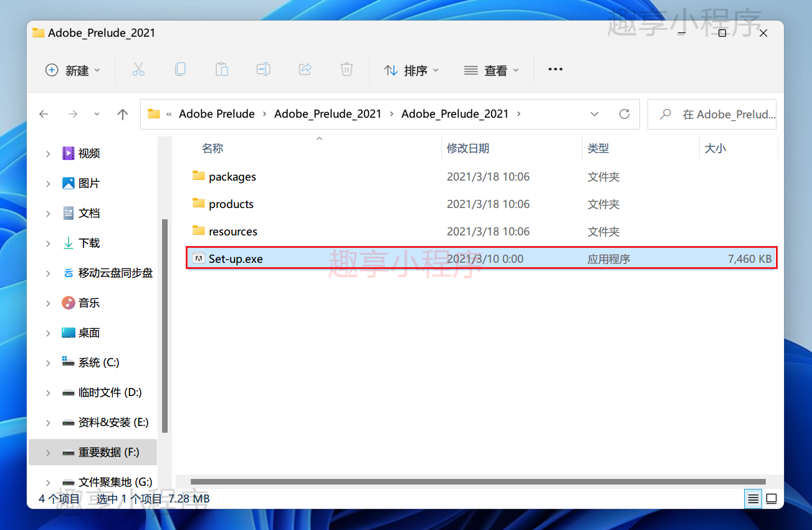Click the products folder icon
Viewport: 812px width, 530px height.
click(x=199, y=204)
